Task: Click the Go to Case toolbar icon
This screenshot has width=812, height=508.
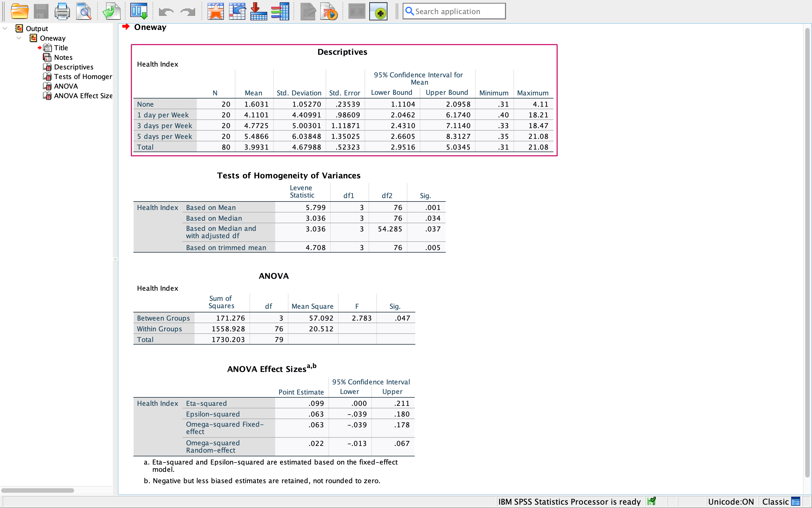Action: 237,11
